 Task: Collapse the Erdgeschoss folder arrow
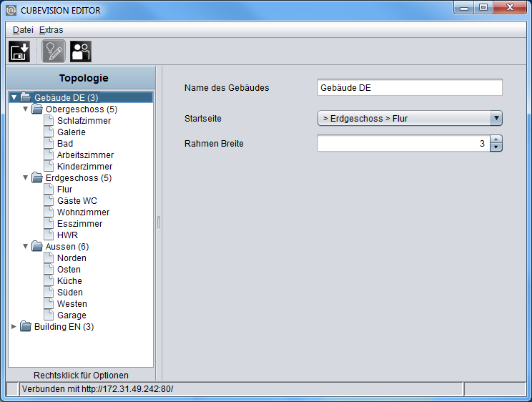pos(26,177)
